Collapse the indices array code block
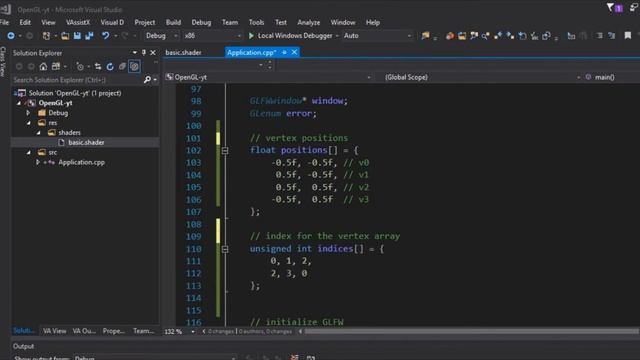The height and width of the screenshot is (360, 640). tap(225, 249)
